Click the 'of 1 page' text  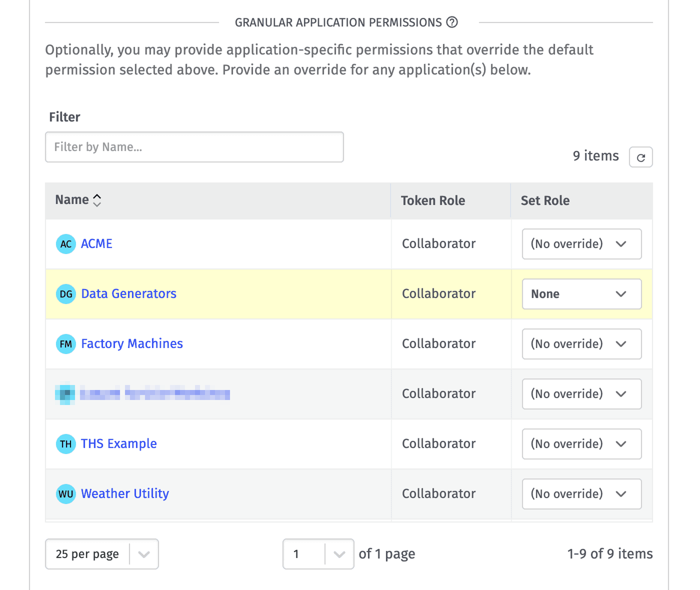[x=387, y=554]
